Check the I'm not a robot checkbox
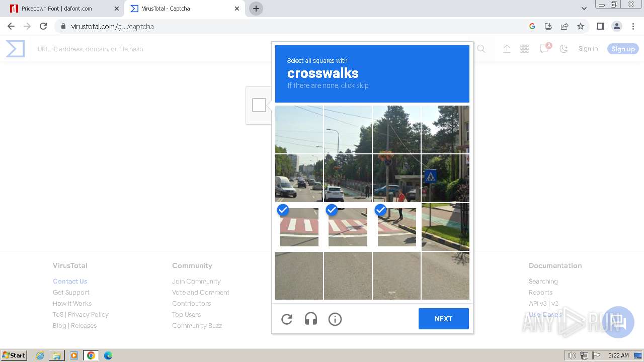644x362 pixels. 259,105
